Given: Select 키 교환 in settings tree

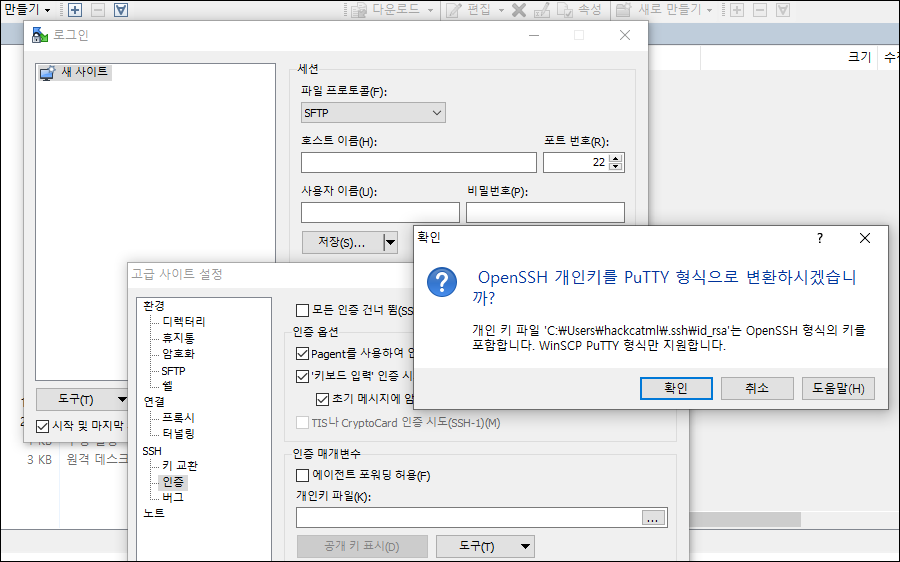Looking at the screenshot, I should click(180, 466).
